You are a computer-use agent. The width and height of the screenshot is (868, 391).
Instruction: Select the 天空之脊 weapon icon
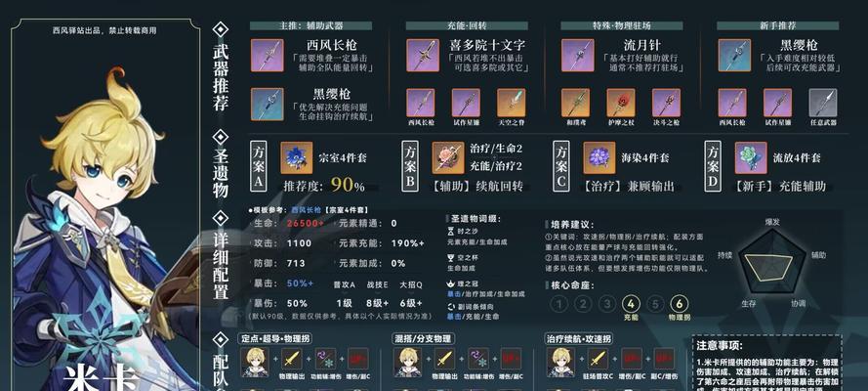click(x=511, y=103)
